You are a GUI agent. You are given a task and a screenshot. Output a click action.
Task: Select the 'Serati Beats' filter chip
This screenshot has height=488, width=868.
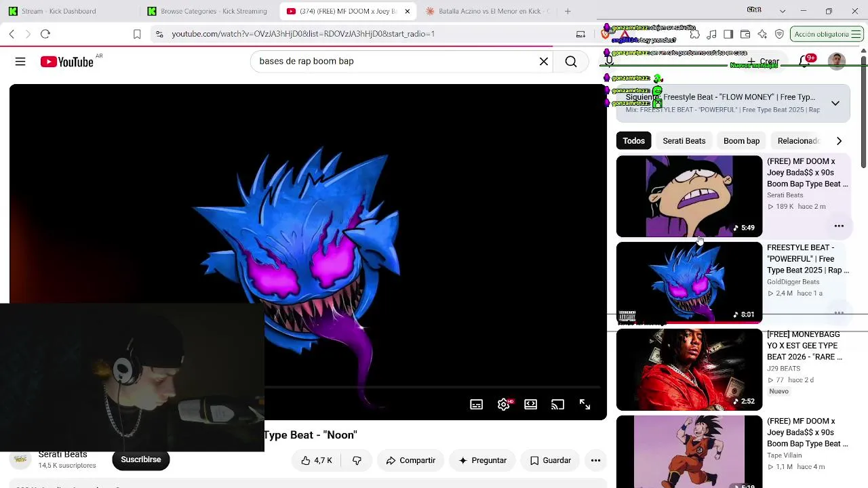click(684, 141)
